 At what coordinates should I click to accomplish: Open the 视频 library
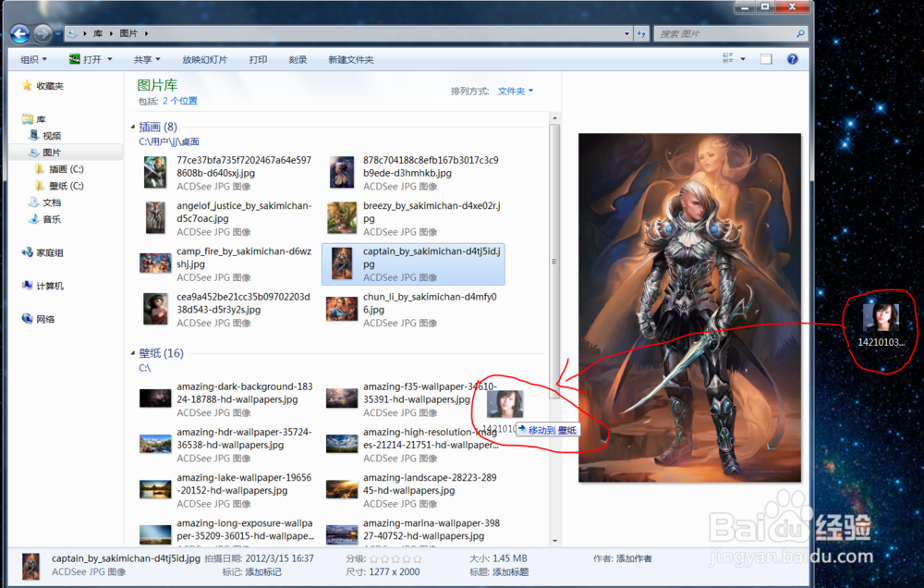click(45, 136)
